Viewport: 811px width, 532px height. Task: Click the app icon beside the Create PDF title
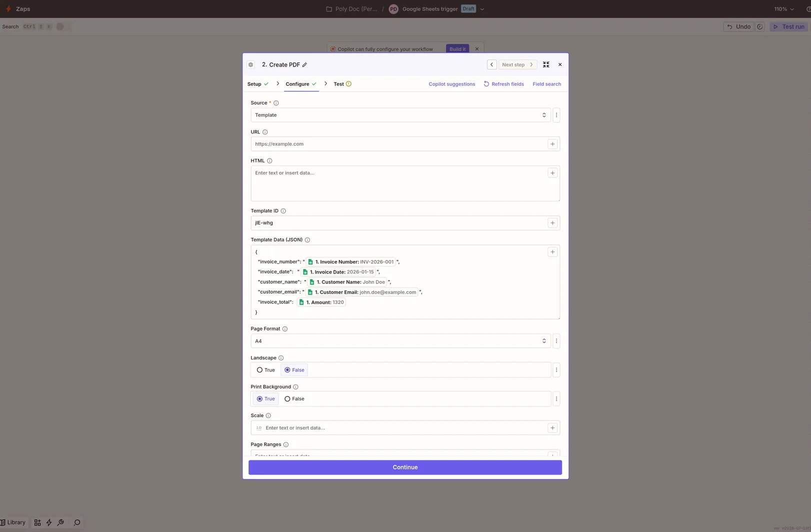point(251,64)
